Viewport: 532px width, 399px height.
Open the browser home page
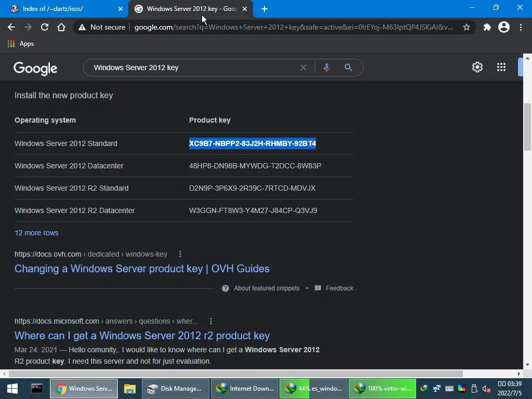coord(61,27)
